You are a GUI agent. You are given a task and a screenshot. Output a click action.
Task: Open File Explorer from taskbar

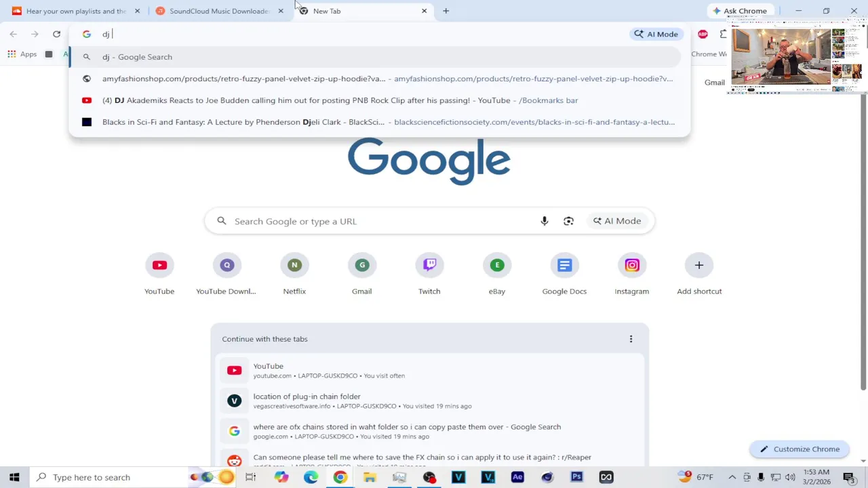370,477
